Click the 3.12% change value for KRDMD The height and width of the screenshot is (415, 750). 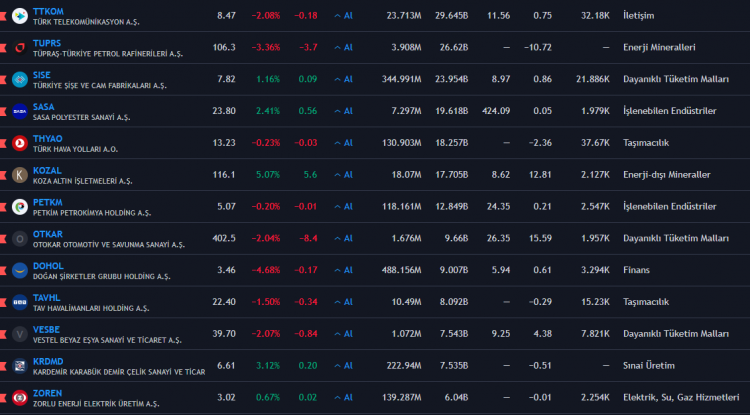(268, 366)
